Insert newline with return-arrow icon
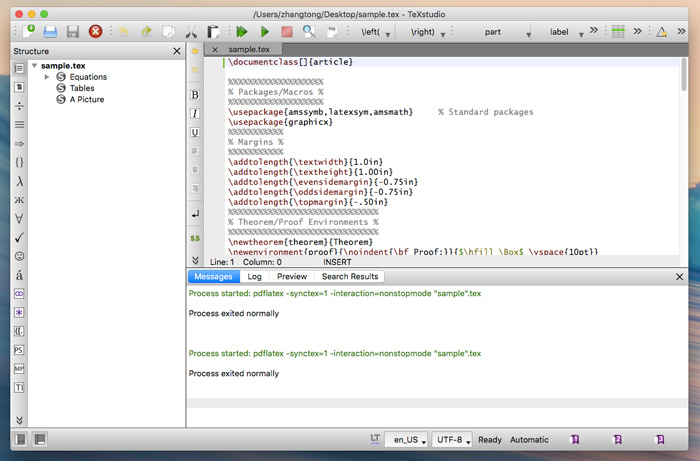 (195, 214)
